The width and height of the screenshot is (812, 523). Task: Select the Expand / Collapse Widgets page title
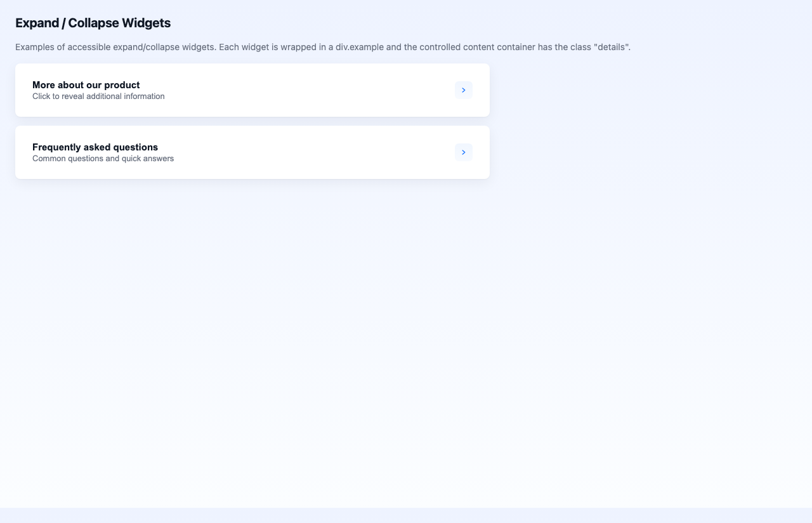pos(93,23)
